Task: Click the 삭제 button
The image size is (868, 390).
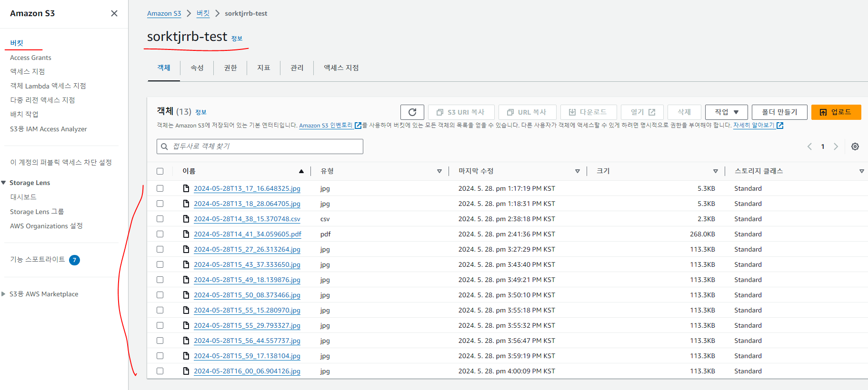Action: click(x=684, y=112)
